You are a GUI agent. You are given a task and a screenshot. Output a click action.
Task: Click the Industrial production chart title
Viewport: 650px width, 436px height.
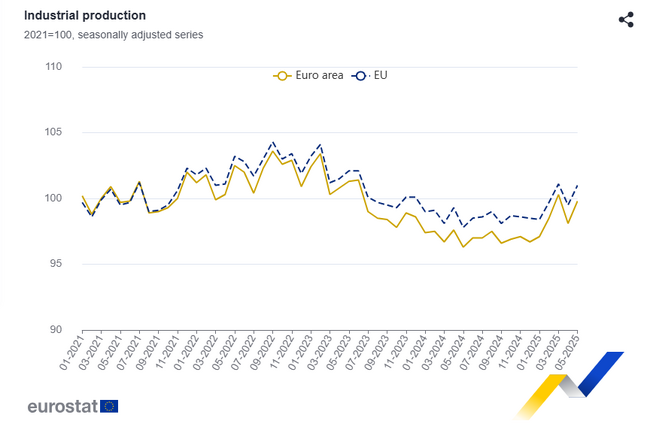[85, 16]
